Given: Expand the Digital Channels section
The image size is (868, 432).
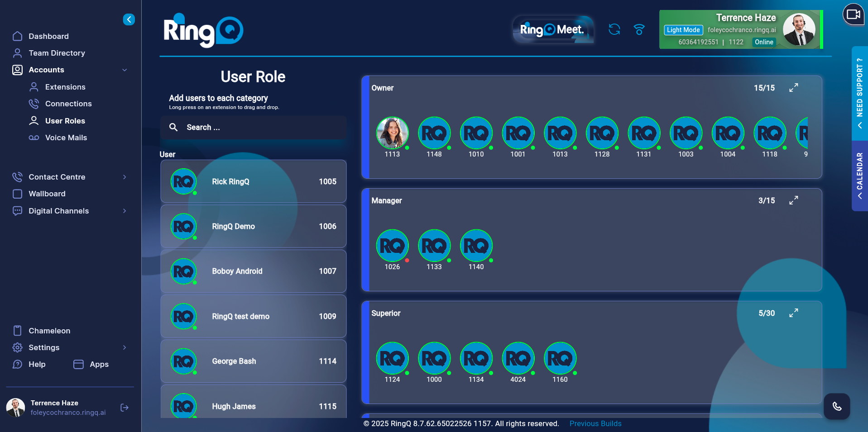Looking at the screenshot, I should pos(125,211).
